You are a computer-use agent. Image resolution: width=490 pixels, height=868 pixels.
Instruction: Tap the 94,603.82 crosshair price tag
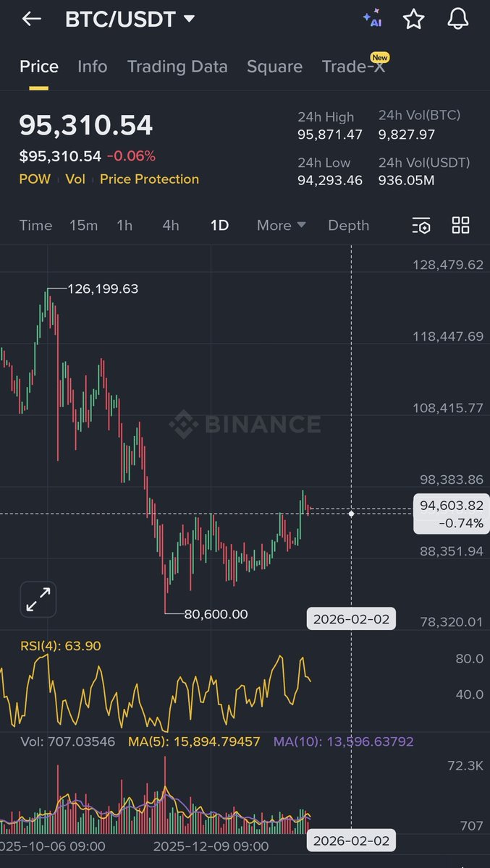click(x=451, y=514)
